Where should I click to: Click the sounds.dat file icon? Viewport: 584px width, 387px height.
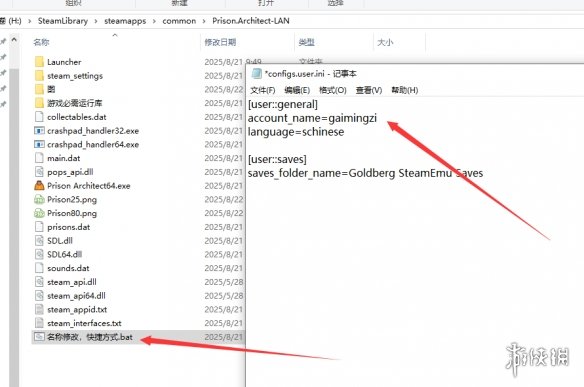pyautogui.click(x=39, y=268)
